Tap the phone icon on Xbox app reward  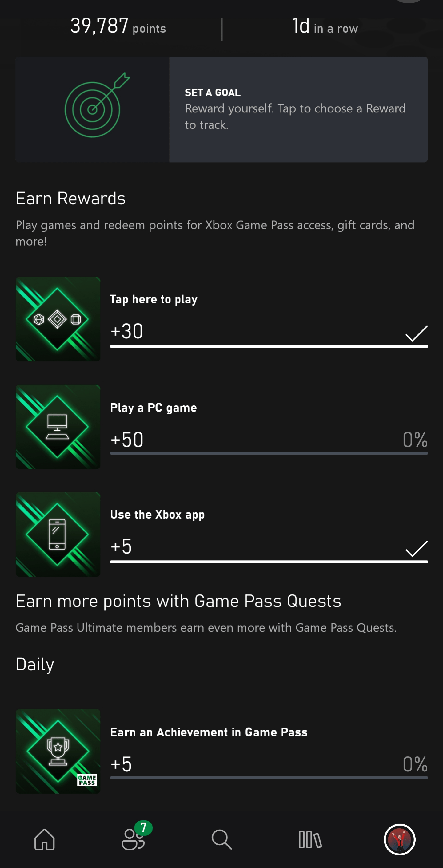tap(58, 534)
